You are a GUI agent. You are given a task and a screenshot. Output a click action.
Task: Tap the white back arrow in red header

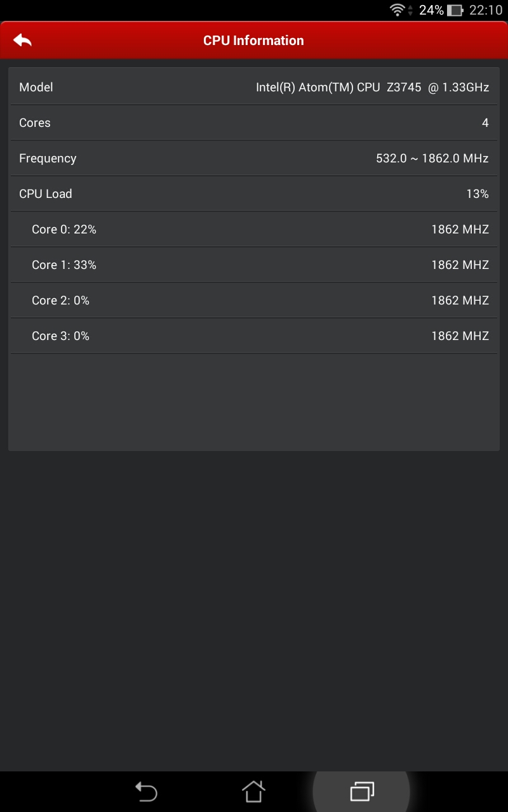[x=22, y=40]
